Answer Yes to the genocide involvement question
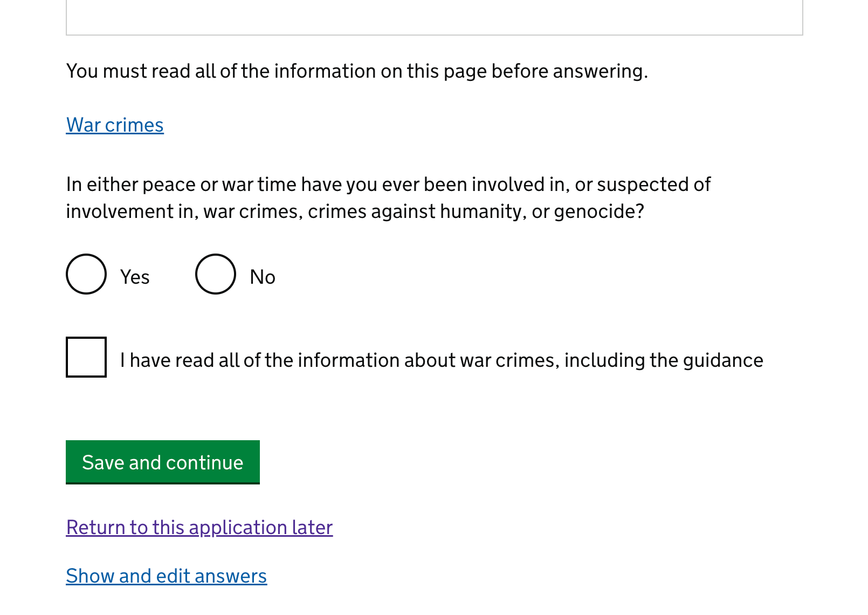Image resolution: width=868 pixels, height=615 pixels. pos(86,274)
